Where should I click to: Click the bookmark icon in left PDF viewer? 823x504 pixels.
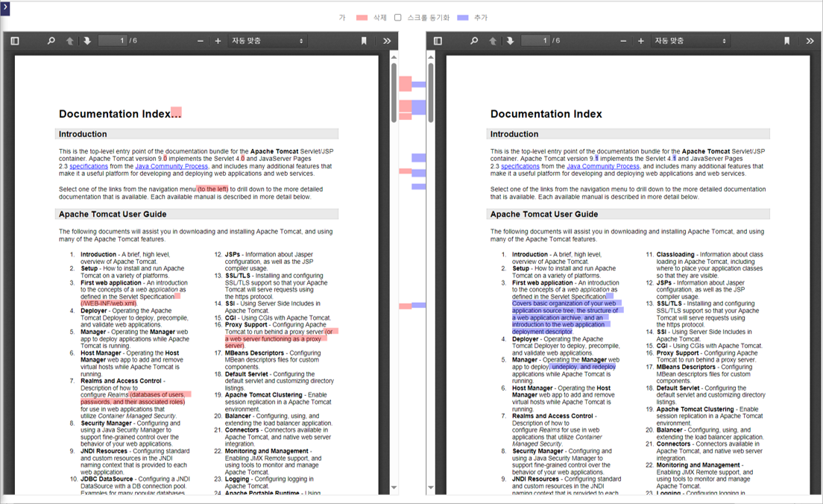tap(364, 41)
